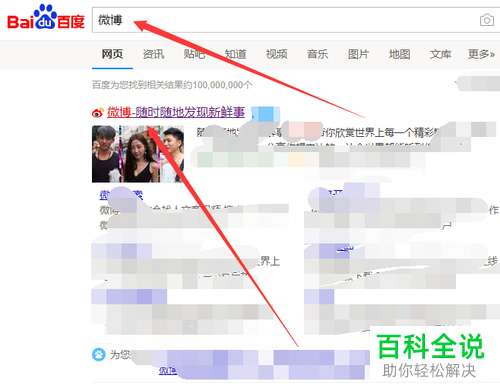Open the 音乐 tab
This screenshot has height=391, width=500.
click(317, 54)
